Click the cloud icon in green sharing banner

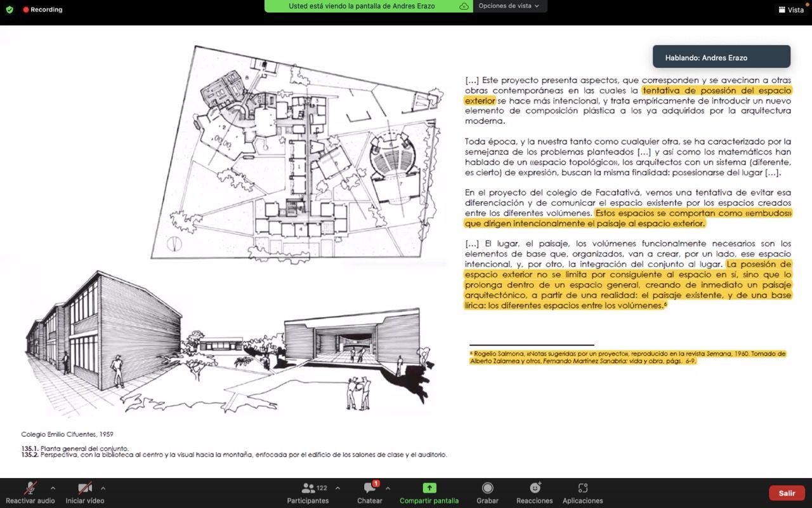[x=464, y=6]
